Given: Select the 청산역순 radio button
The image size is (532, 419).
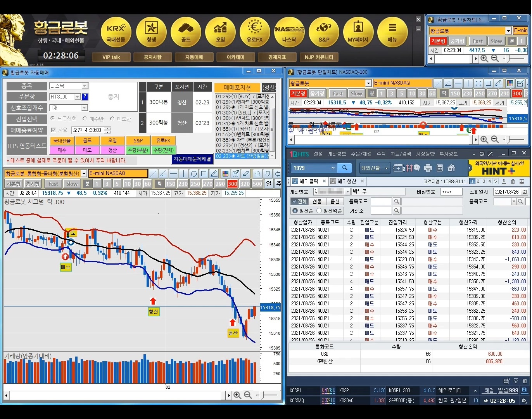Looking at the screenshot, I should tap(319, 211).
